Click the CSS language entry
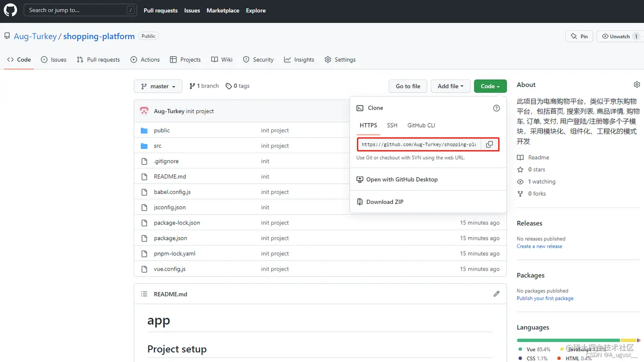 point(533,359)
